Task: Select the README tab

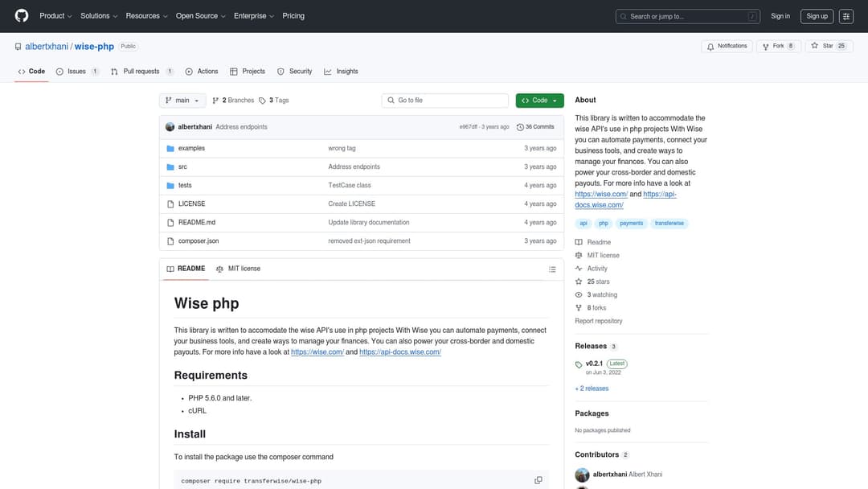Action: (186, 269)
